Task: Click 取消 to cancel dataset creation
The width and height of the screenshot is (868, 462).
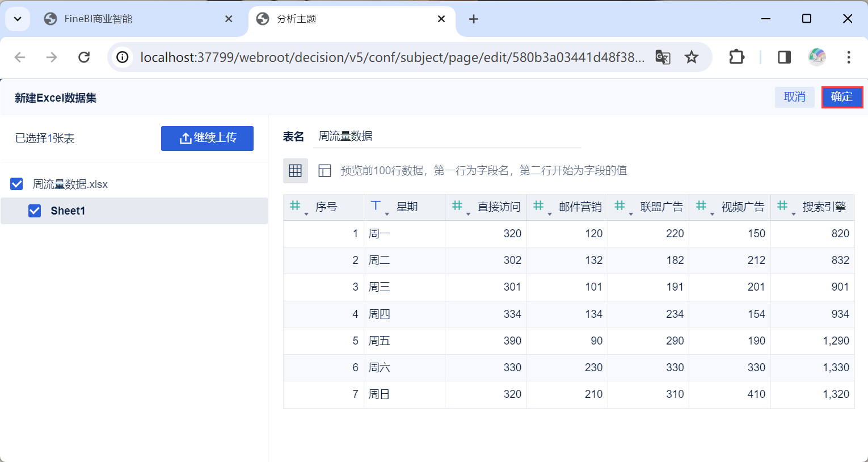Action: [x=795, y=97]
